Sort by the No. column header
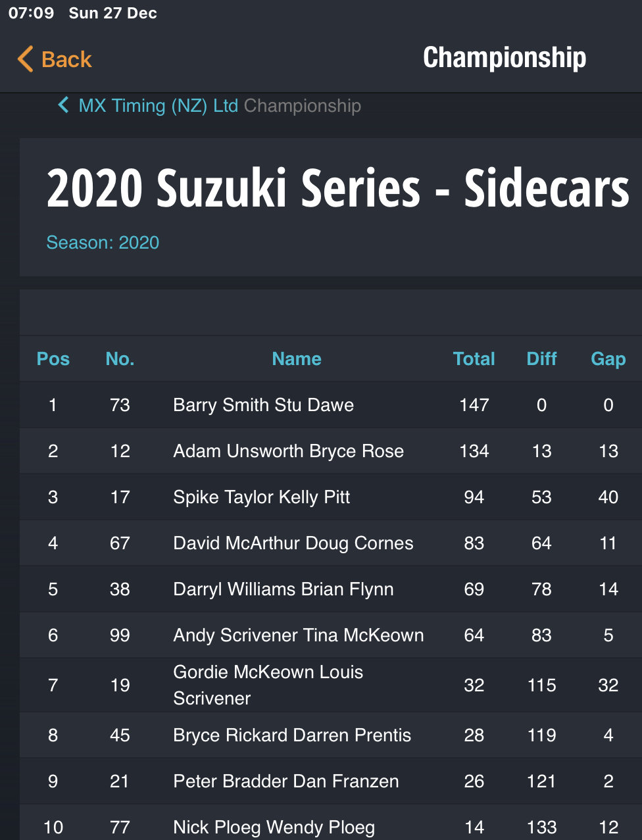 [120, 358]
